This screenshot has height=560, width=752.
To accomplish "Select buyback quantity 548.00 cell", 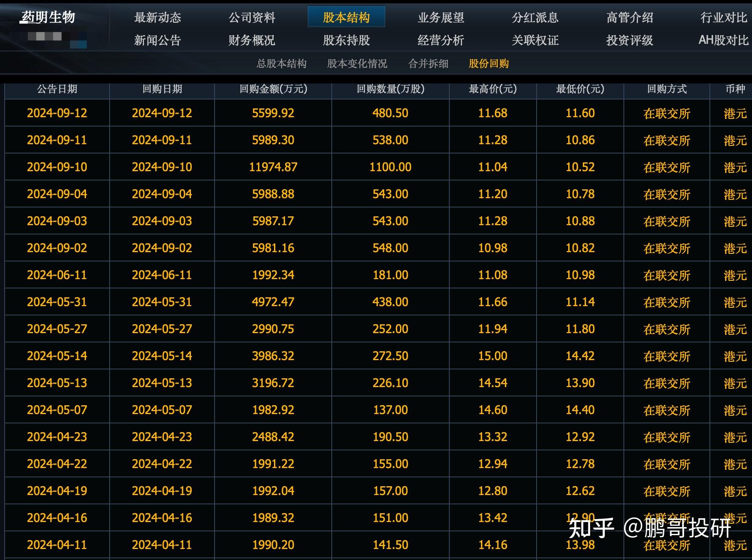I will click(391, 248).
